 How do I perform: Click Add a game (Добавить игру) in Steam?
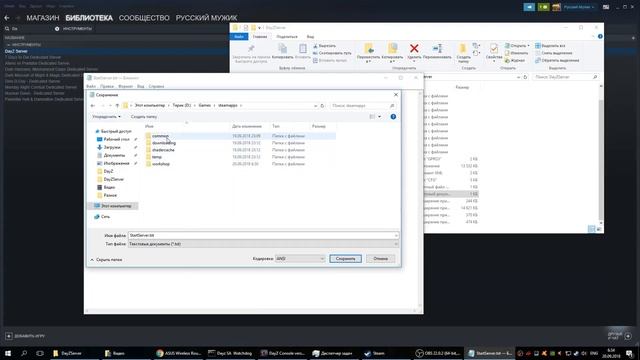pos(25,336)
